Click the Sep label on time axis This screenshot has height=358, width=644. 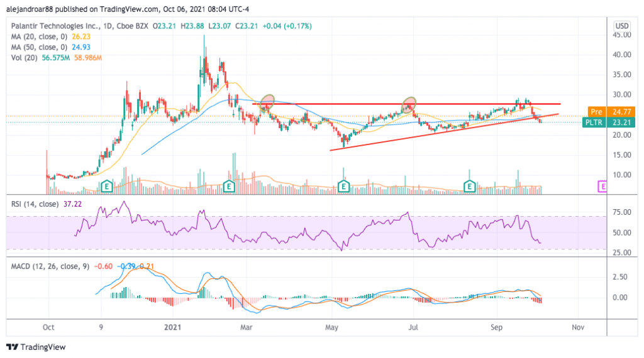coord(497,327)
